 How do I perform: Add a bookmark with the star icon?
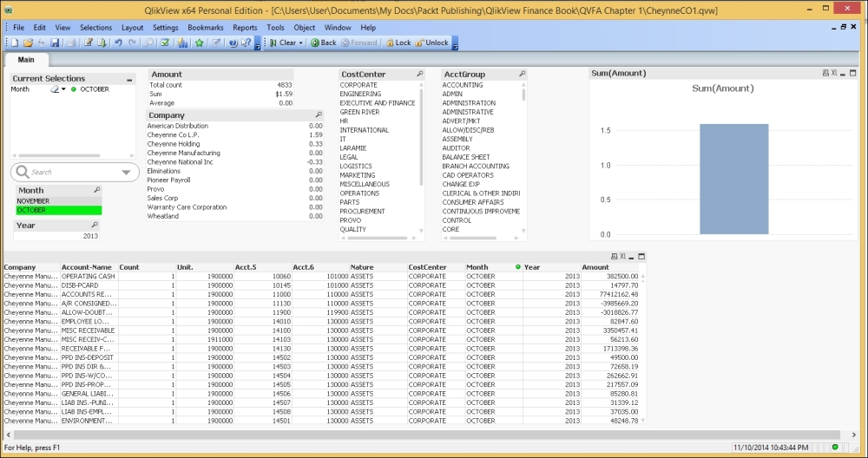click(200, 43)
